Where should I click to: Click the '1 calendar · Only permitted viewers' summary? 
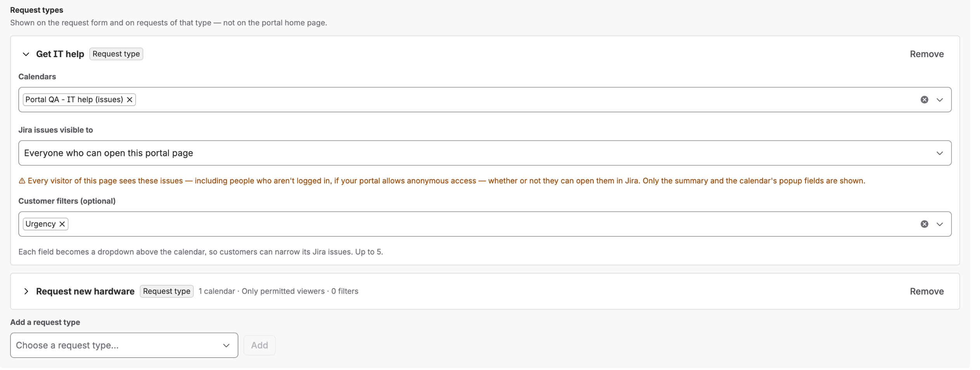pos(278,291)
